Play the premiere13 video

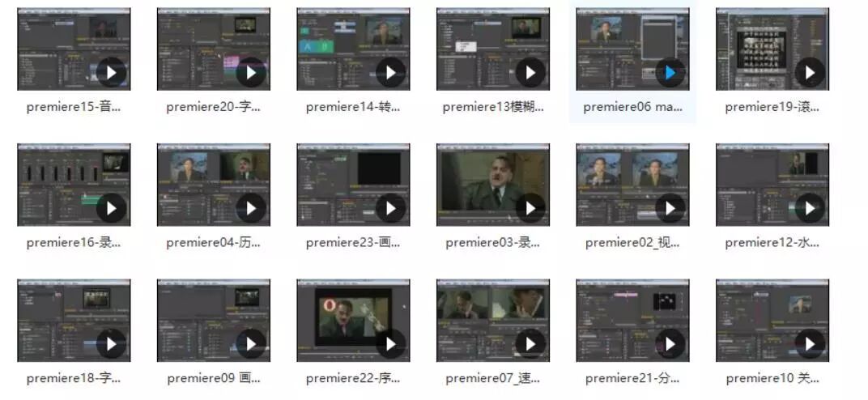(530, 73)
